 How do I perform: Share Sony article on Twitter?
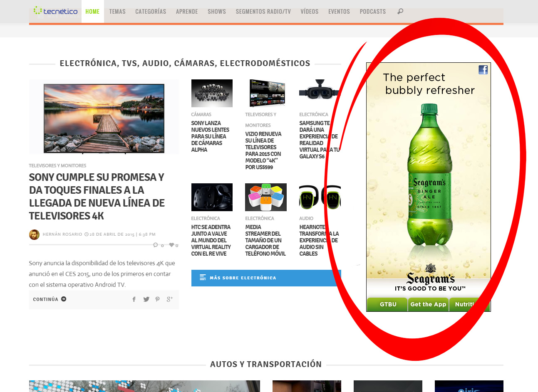[146, 299]
